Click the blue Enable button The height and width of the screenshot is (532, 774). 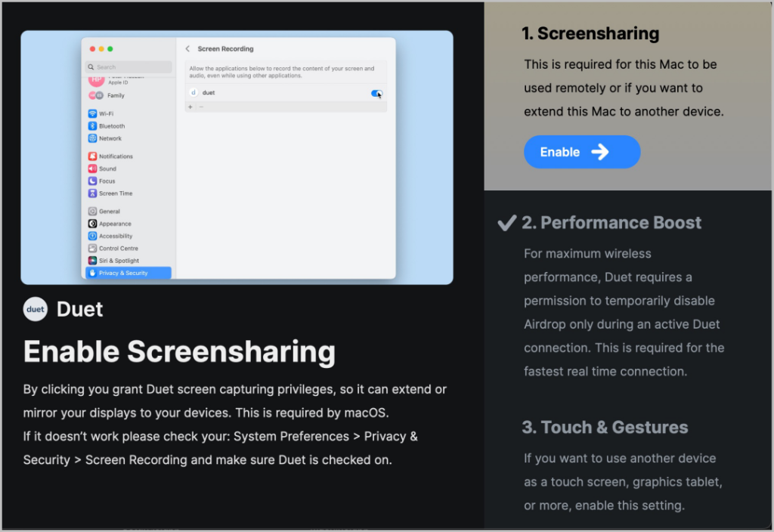[582, 152]
